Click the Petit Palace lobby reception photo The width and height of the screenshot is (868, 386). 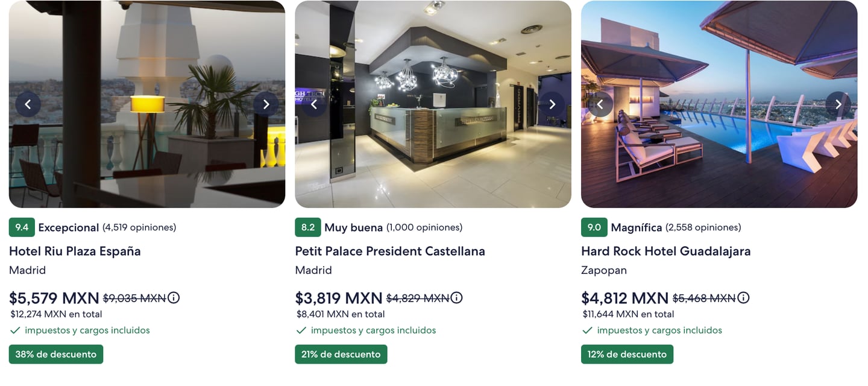click(x=433, y=157)
